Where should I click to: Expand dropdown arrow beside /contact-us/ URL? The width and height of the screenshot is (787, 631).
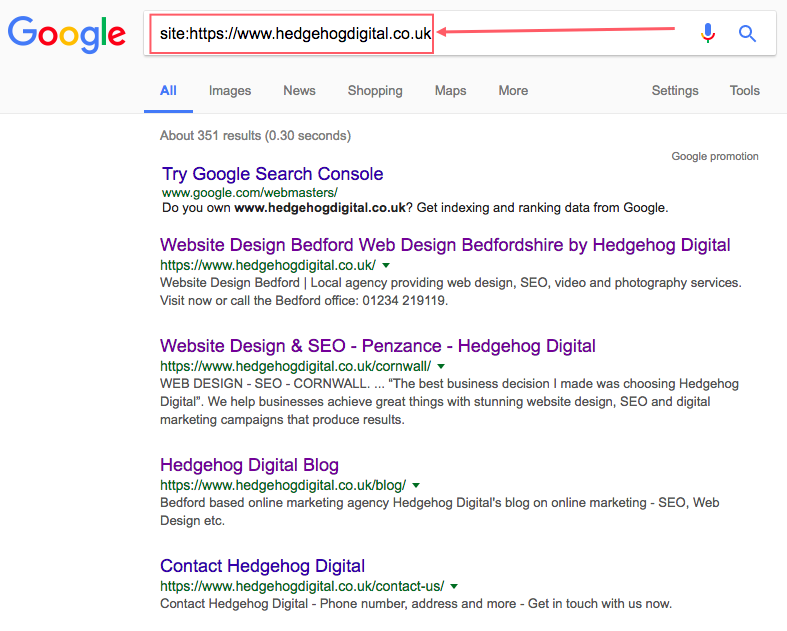click(x=454, y=586)
